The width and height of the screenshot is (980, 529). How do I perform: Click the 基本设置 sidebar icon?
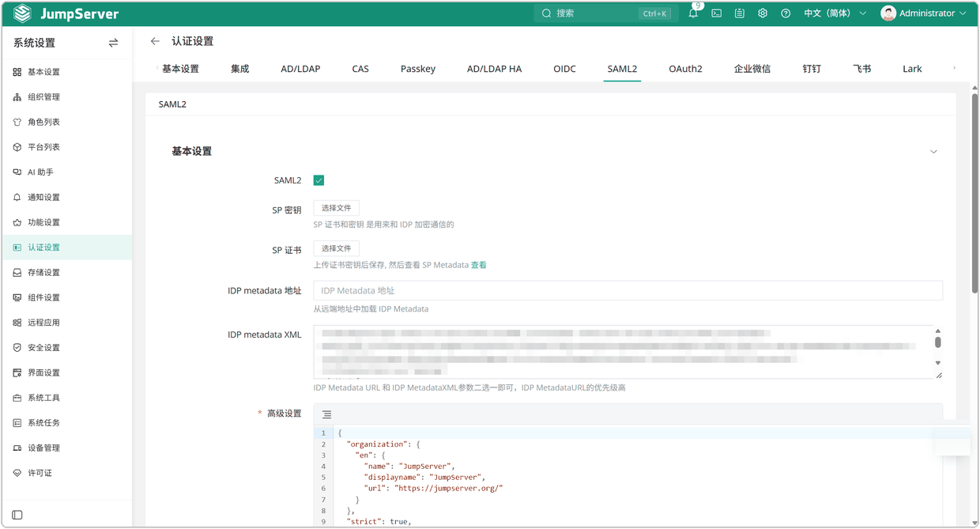click(17, 72)
